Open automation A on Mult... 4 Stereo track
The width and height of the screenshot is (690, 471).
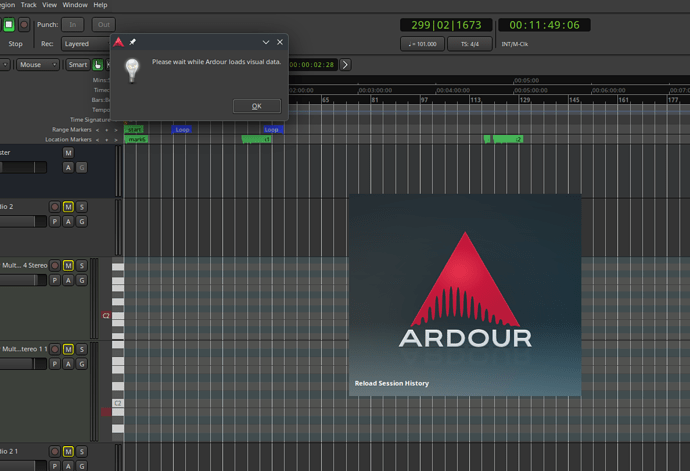(x=68, y=280)
